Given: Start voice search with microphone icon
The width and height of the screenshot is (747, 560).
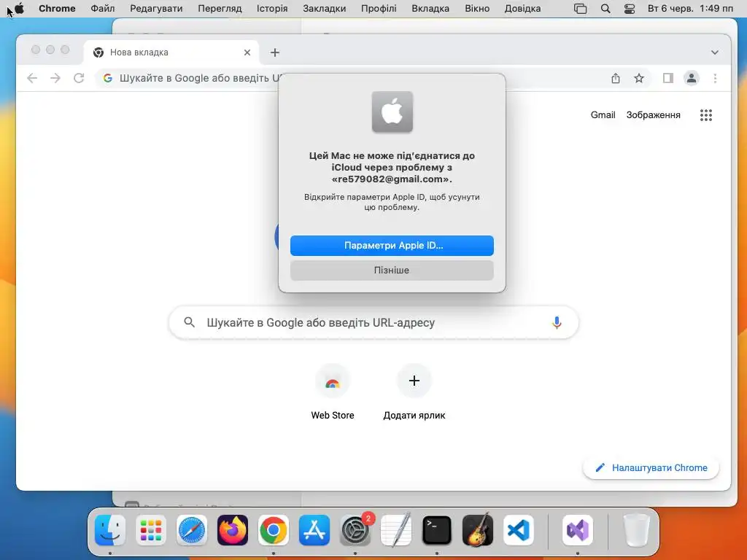Looking at the screenshot, I should 557,322.
